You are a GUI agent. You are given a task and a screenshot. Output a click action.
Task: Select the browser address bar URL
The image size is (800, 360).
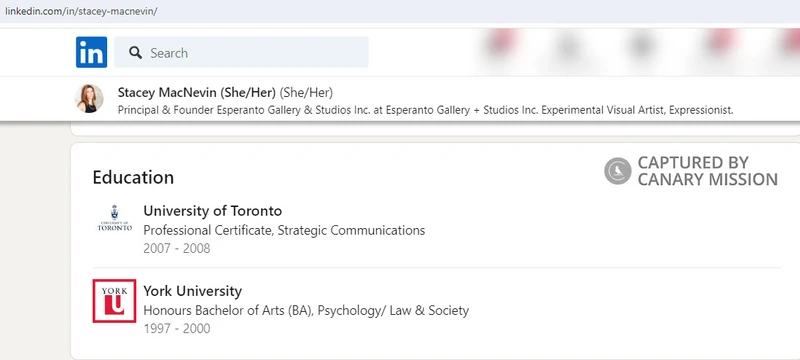[81, 11]
